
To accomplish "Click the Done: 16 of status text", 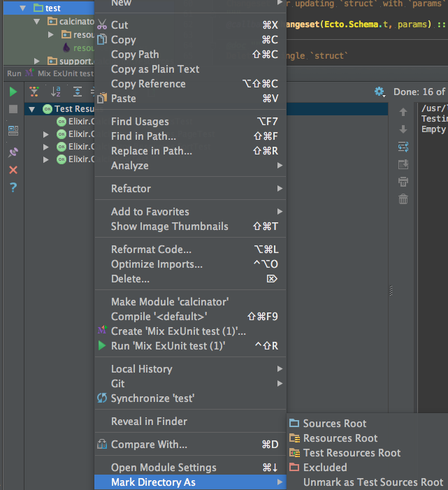I will click(419, 92).
